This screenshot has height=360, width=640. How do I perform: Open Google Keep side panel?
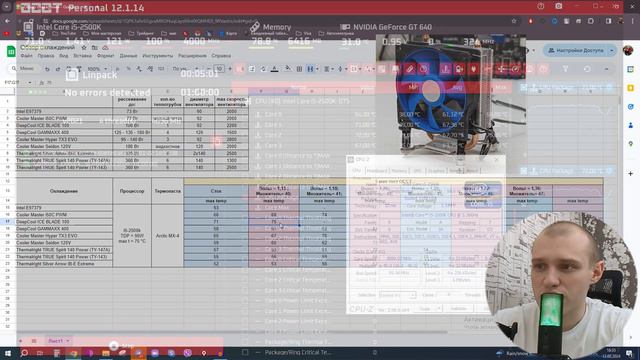631,88
